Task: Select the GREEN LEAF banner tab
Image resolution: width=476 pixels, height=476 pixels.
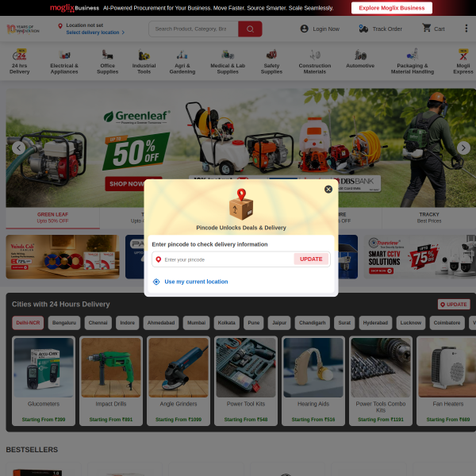Action: [52, 217]
